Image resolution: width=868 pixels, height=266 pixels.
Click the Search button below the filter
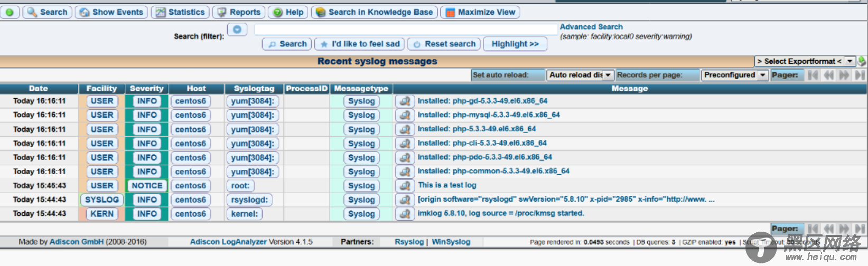287,44
